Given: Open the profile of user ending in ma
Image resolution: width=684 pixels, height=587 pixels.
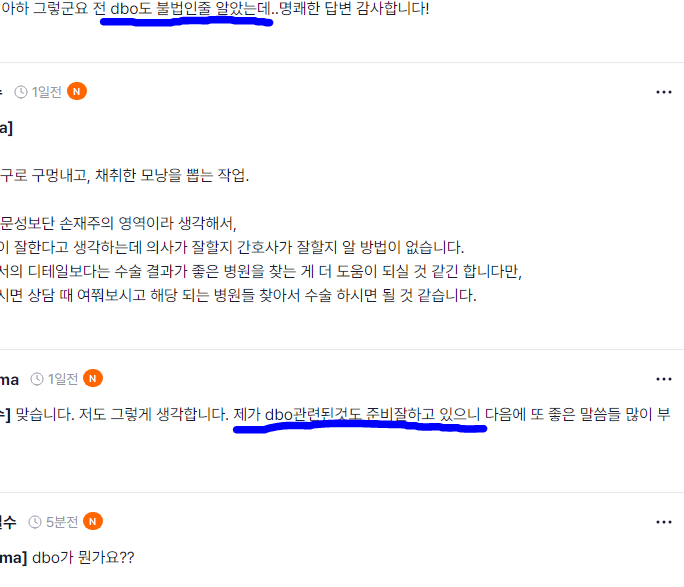Looking at the screenshot, I should 9,379.
